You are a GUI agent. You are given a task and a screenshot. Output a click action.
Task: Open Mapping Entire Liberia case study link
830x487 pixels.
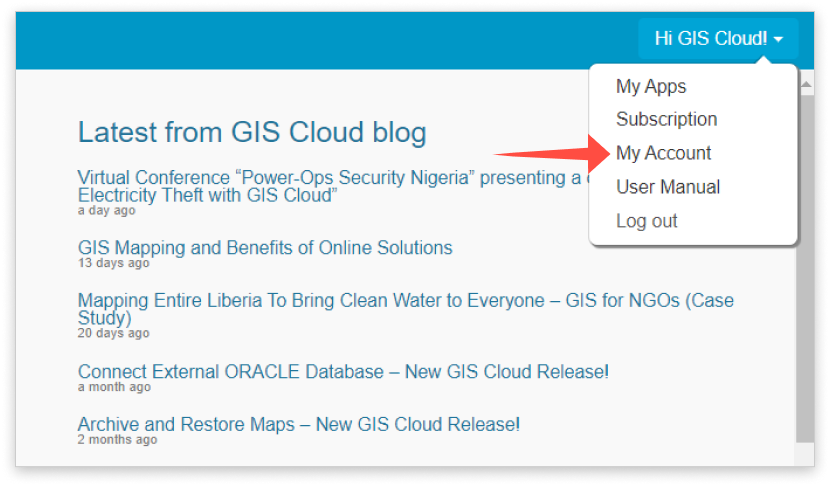tap(405, 309)
